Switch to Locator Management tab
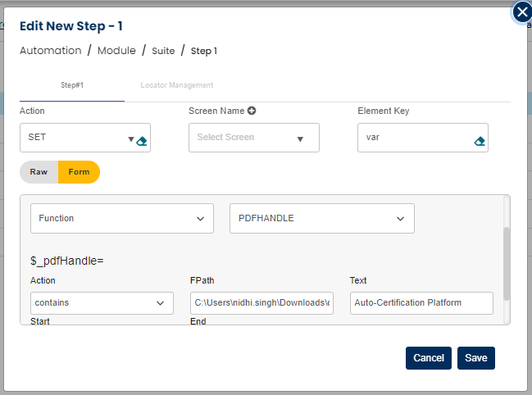532x395 pixels. click(x=176, y=85)
